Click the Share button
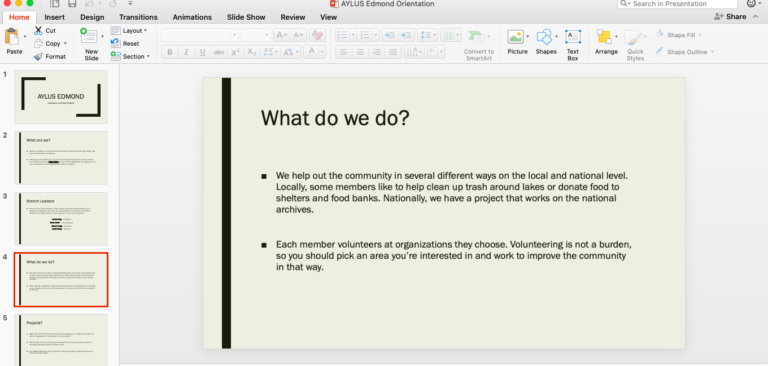768x366 pixels. tap(730, 17)
